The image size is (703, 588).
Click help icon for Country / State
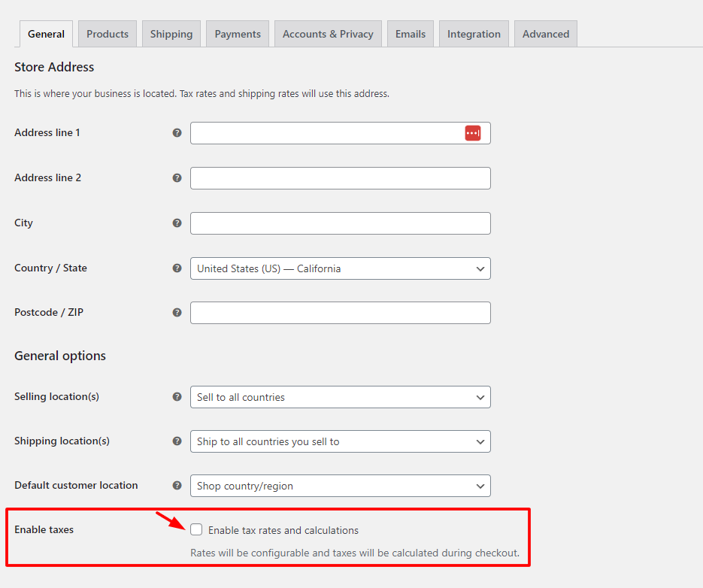[177, 268]
